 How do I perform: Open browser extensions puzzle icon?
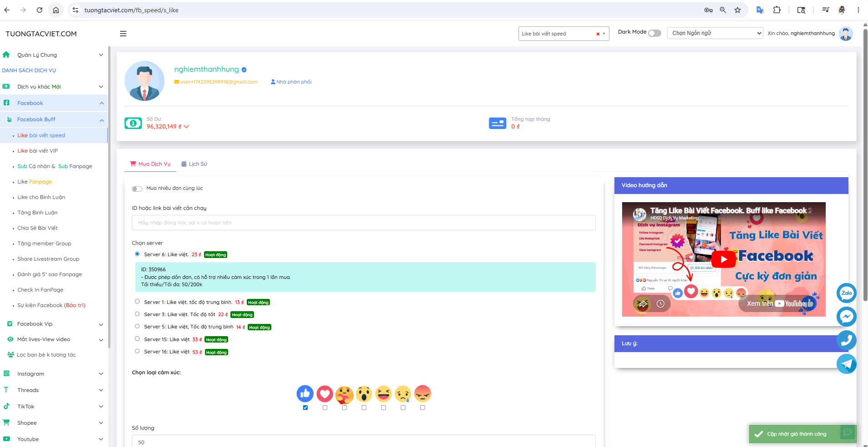point(777,10)
